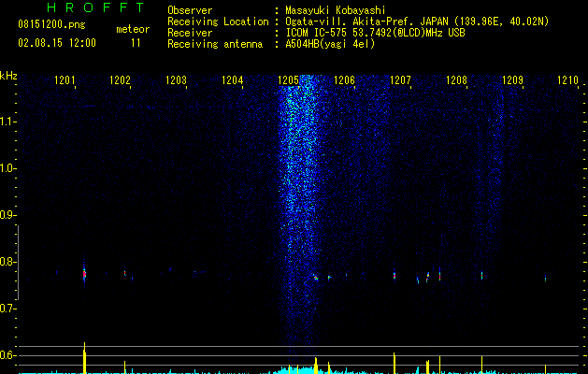
Task: Click the 1201 time axis label
Action: point(65,79)
